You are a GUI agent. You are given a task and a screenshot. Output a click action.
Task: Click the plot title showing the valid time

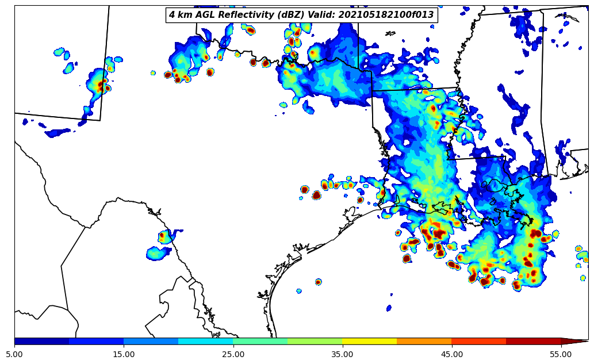click(301, 15)
